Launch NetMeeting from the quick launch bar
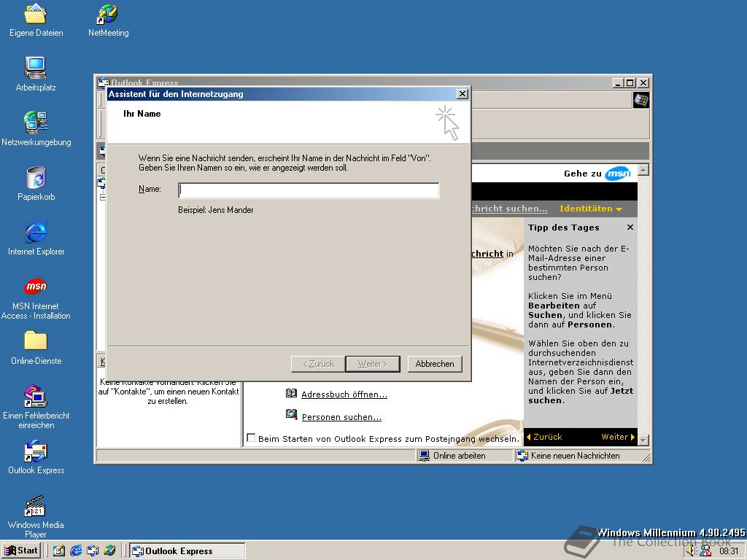The height and width of the screenshot is (560, 747). (109, 551)
